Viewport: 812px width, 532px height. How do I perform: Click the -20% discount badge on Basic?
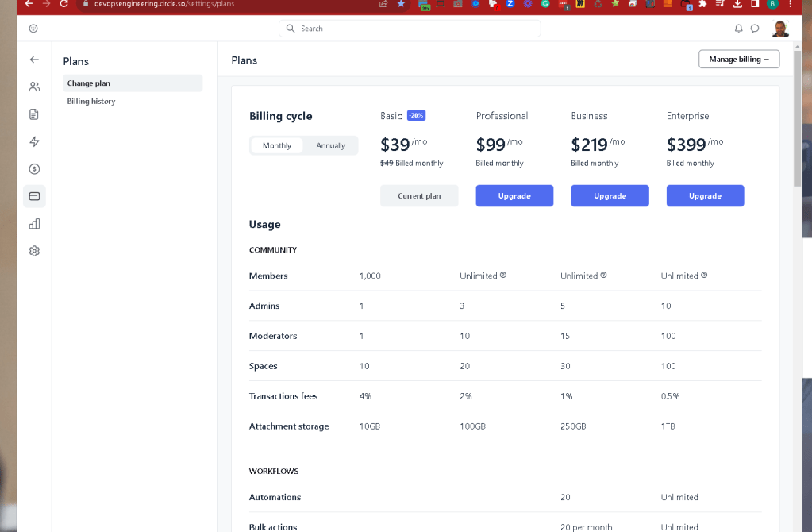click(417, 115)
